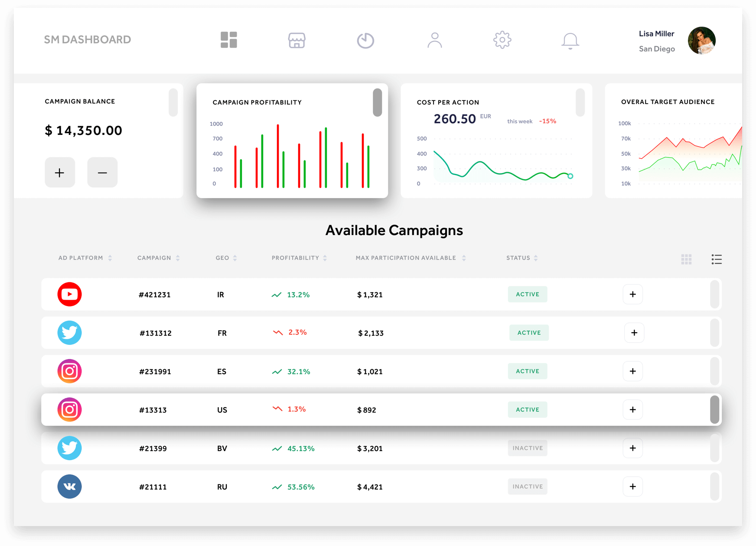756x546 pixels.
Task: Click the San Diego location text
Action: [x=657, y=49]
